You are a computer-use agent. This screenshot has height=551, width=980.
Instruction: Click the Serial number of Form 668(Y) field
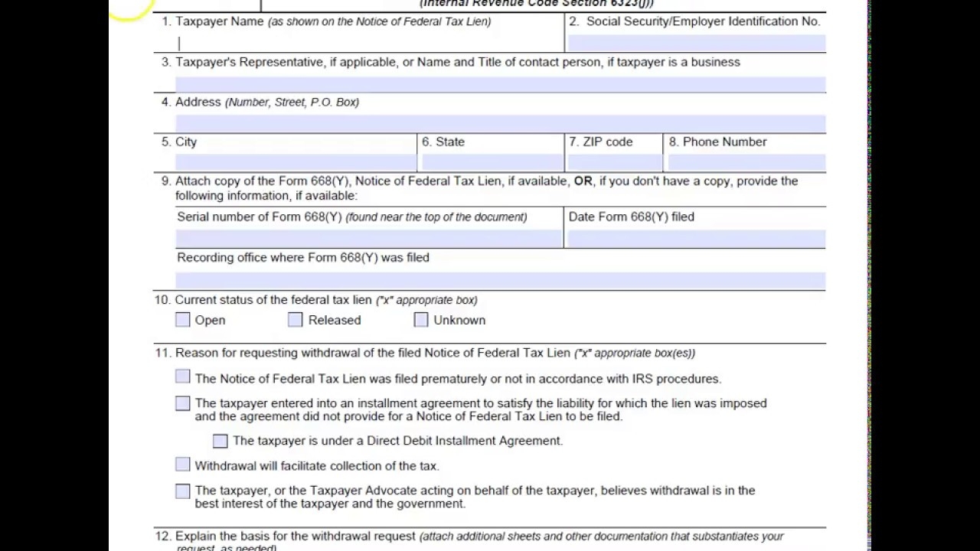click(x=368, y=239)
